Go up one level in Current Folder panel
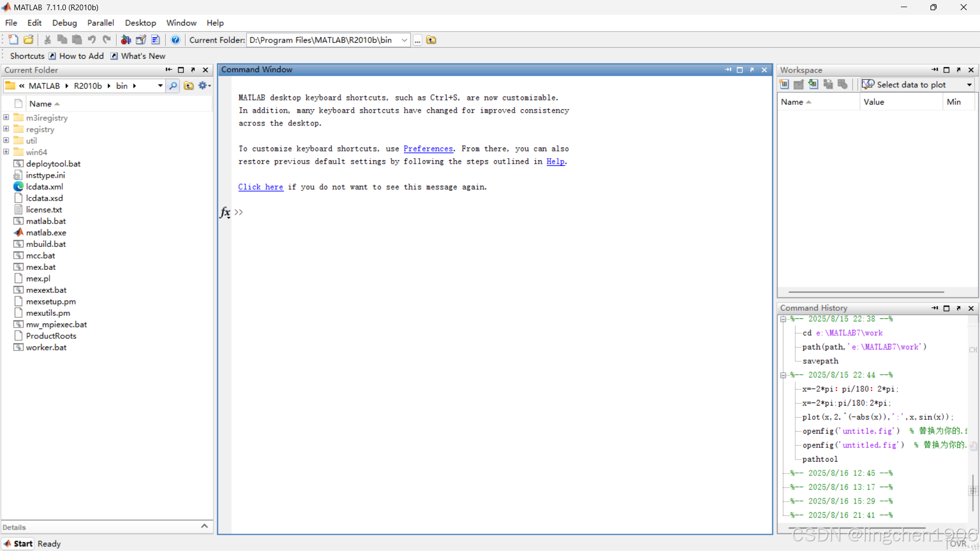The width and height of the screenshot is (980, 551). [x=189, y=86]
